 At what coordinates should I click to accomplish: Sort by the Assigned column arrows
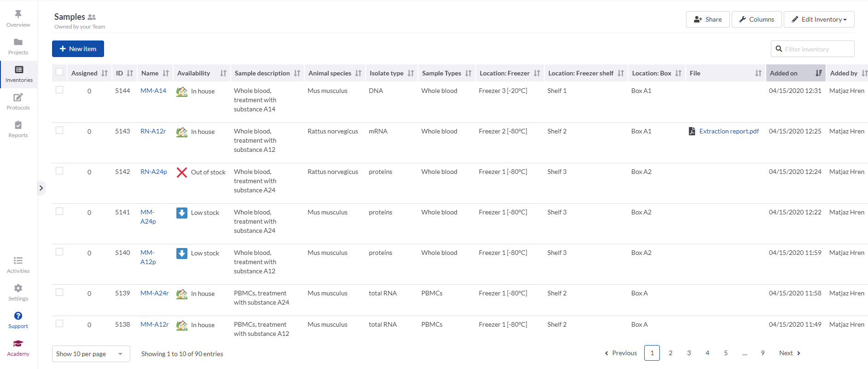click(105, 73)
